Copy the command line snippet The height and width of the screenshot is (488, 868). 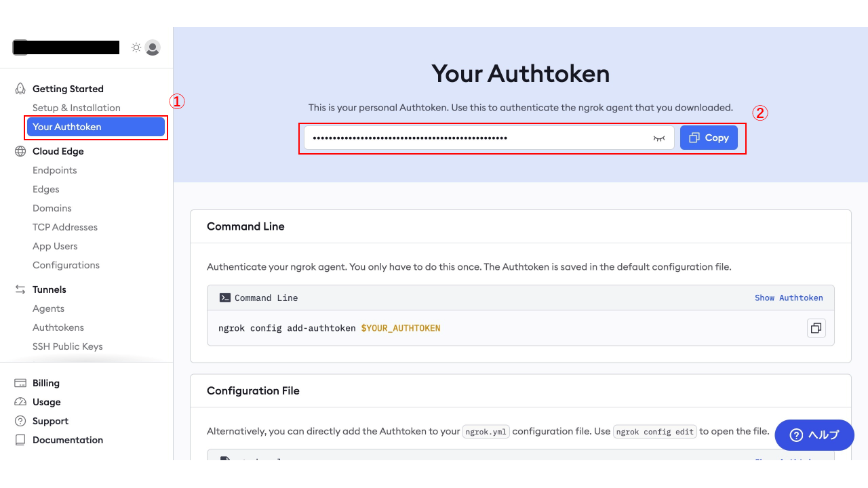coord(816,328)
